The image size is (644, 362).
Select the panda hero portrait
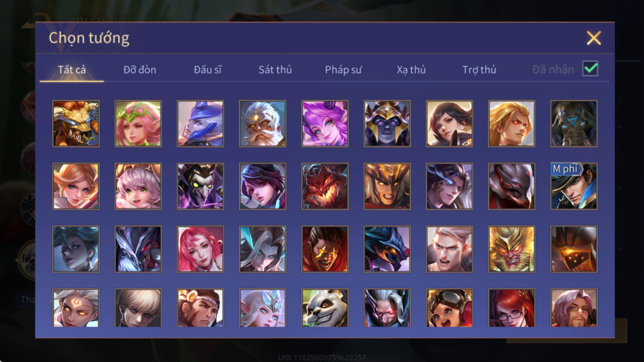pos(325,308)
